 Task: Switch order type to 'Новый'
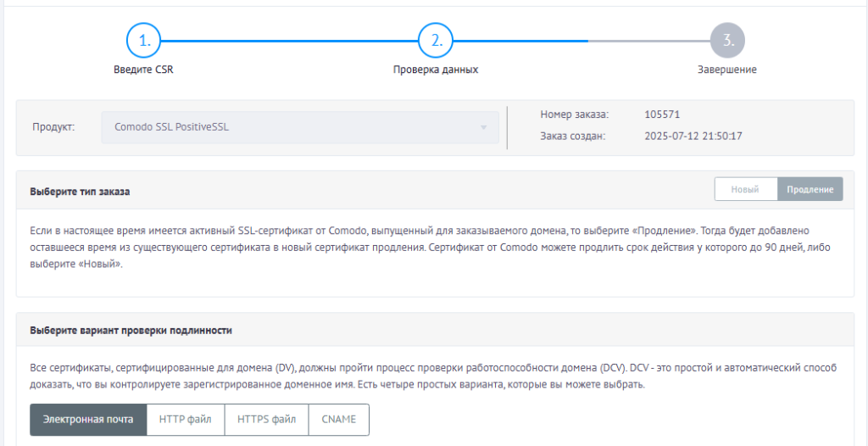[746, 189]
